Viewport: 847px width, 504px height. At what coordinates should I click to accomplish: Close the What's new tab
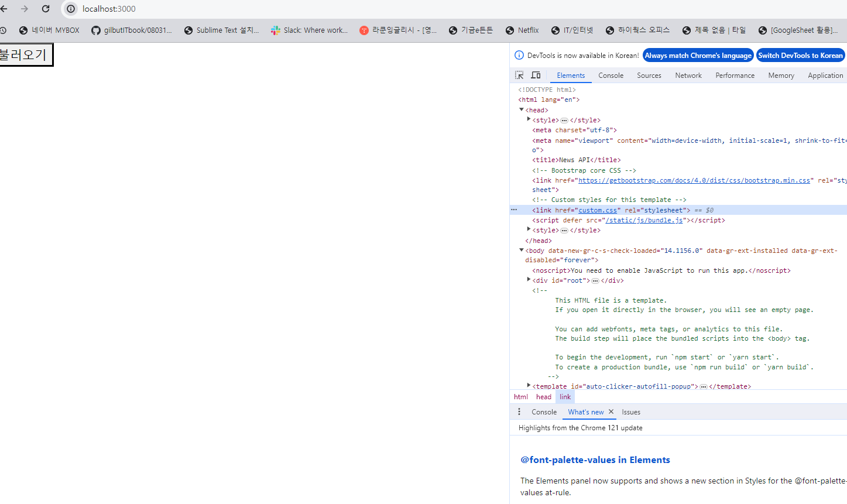(x=611, y=412)
